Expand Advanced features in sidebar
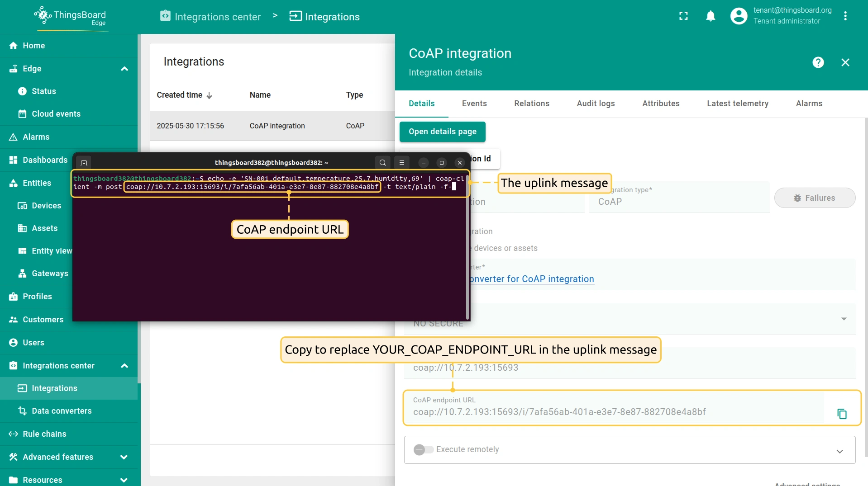The height and width of the screenshot is (486, 868). [124, 457]
